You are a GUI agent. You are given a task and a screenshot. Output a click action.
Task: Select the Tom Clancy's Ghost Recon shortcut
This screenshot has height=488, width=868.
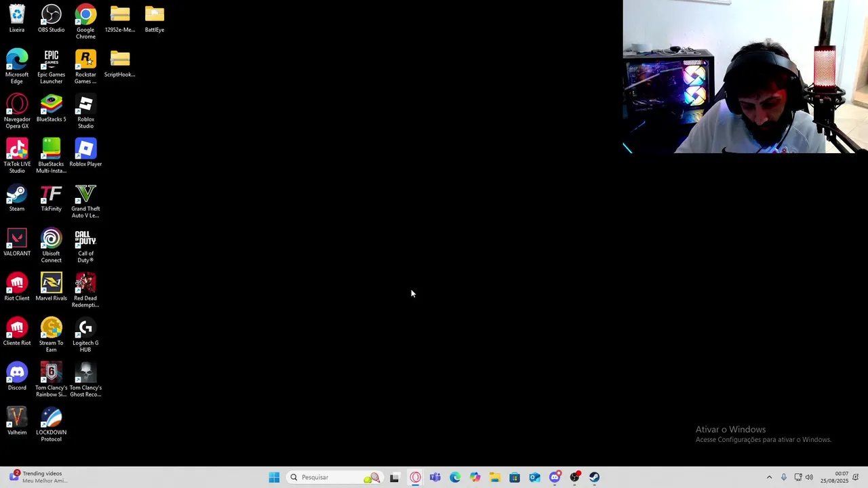85,380
